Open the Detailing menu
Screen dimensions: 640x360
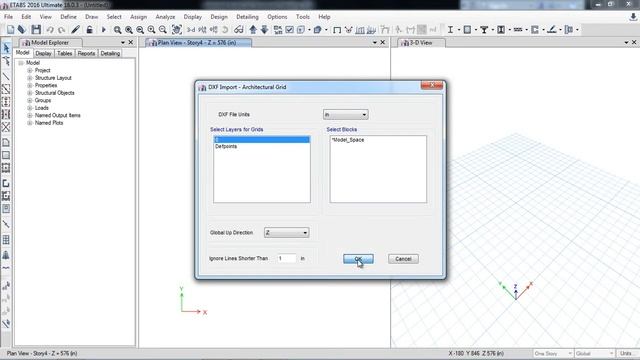[247, 17]
